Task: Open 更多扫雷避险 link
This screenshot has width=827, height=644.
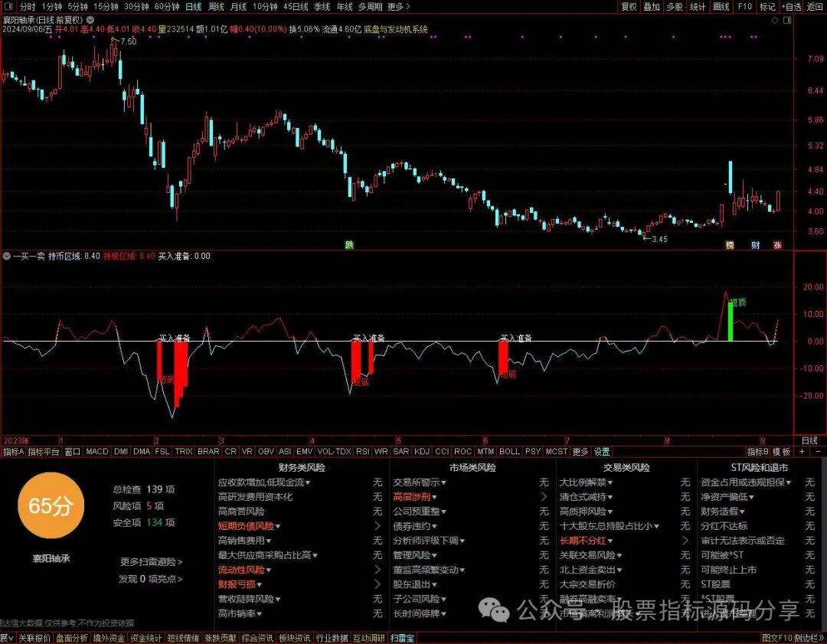Action: tap(152, 562)
